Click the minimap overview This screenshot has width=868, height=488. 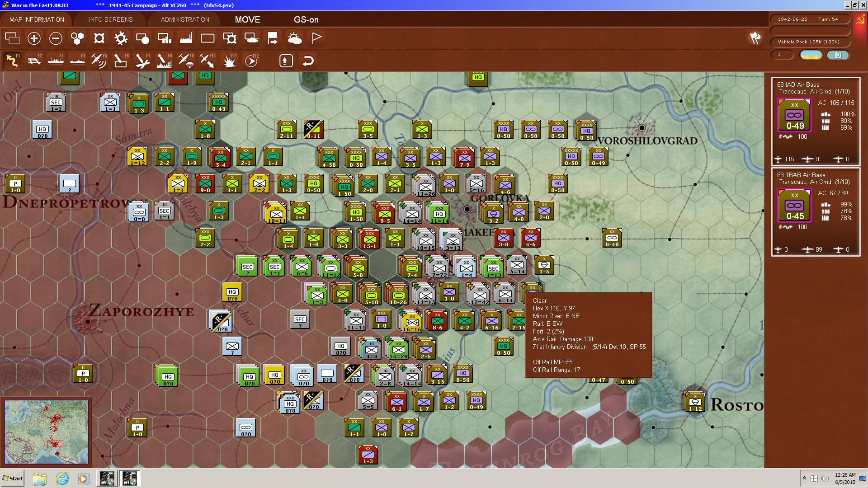[46, 432]
